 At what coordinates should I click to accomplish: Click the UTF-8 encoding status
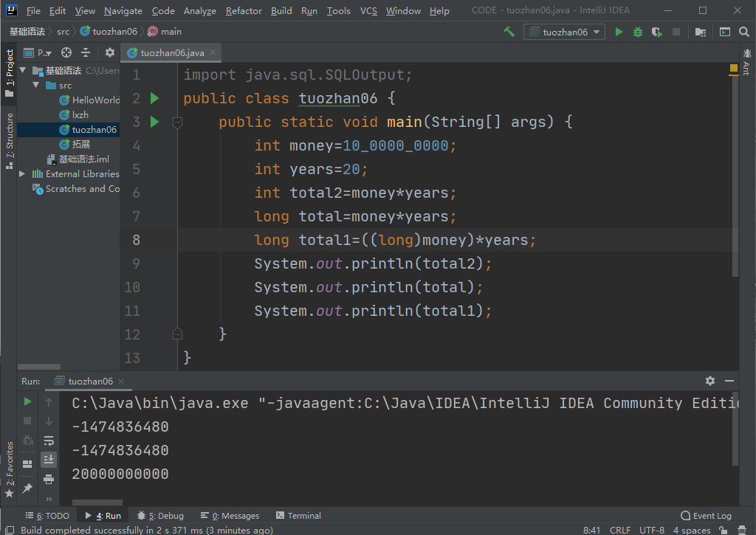(652, 530)
